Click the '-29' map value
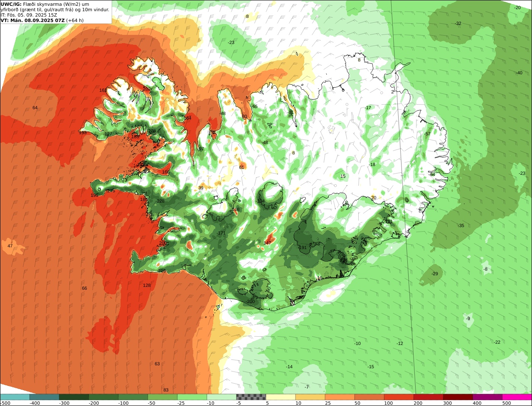532x406 pixels. click(x=435, y=274)
